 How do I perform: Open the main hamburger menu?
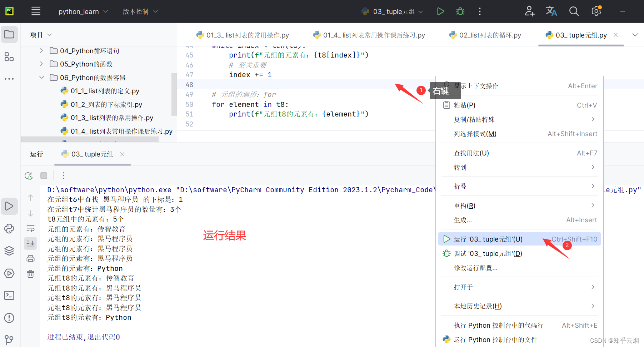pos(36,11)
